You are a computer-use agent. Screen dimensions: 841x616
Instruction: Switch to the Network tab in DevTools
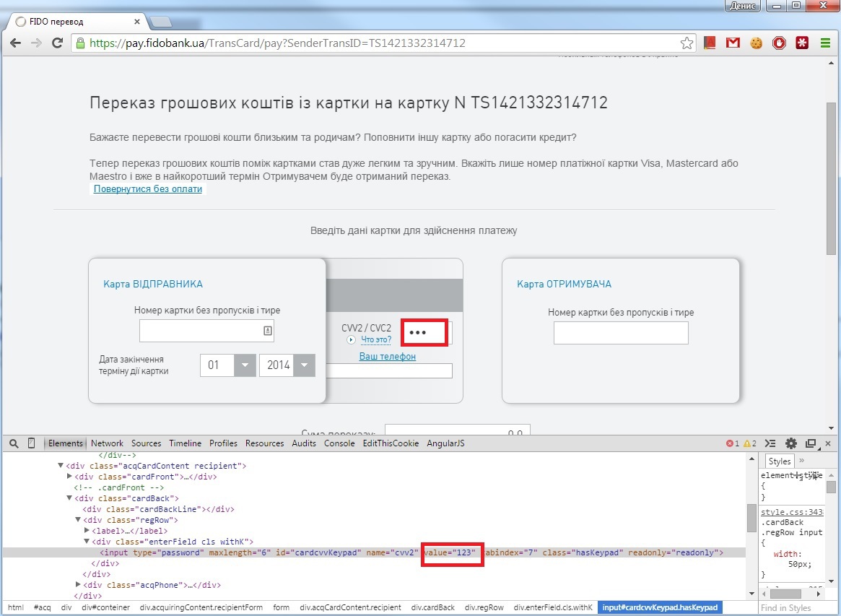[107, 443]
